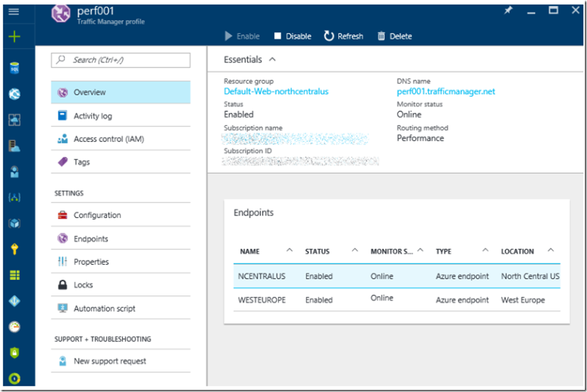The image size is (587, 392).
Task: Click the greyed Enable button label
Action: [248, 36]
